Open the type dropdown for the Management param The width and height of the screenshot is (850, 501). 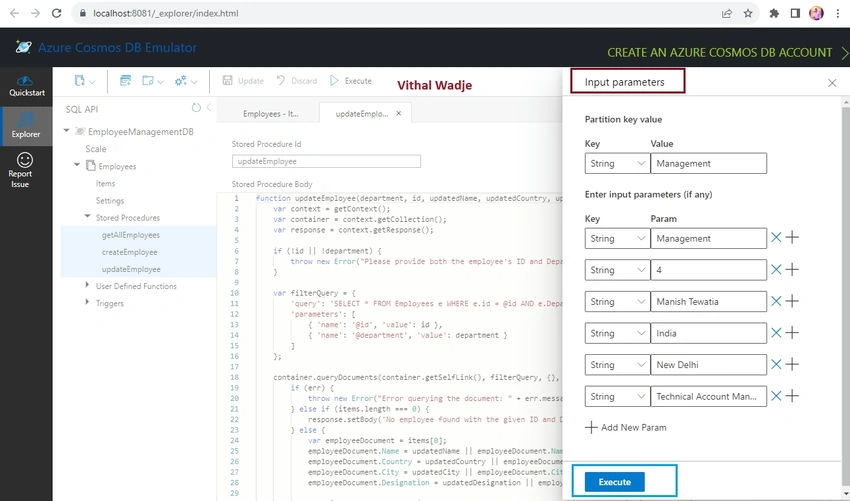click(617, 238)
